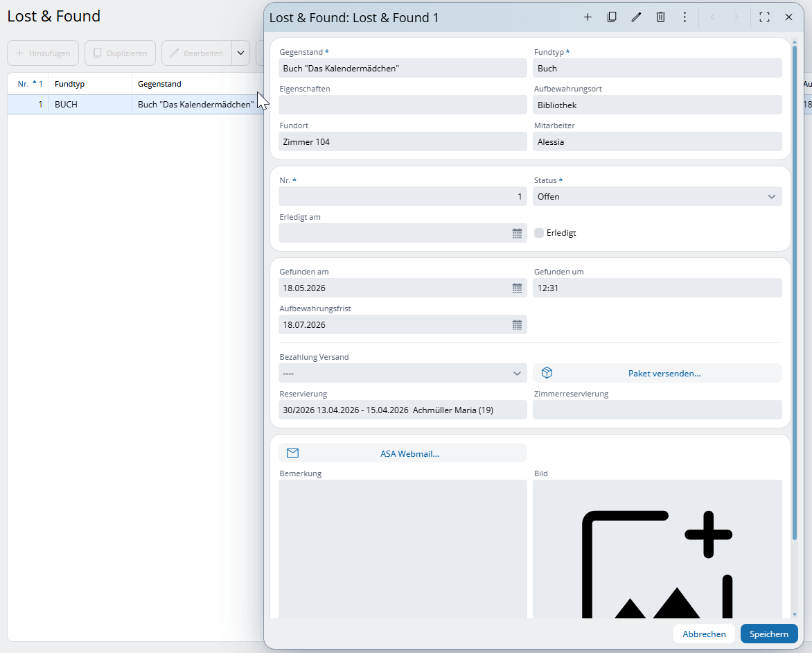Screen dimensions: 812x653
Task: Click Gefunden um field showing 12:31
Action: tap(657, 288)
